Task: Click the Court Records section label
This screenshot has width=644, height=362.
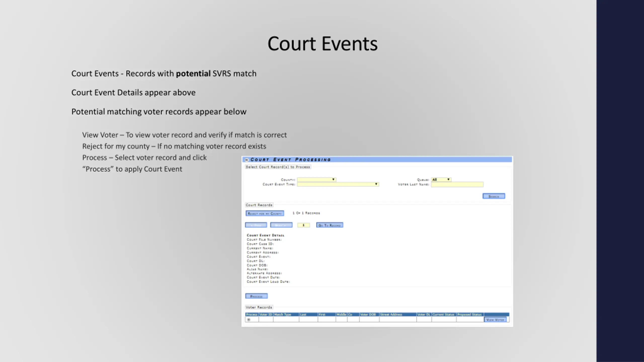Action: (x=259, y=205)
